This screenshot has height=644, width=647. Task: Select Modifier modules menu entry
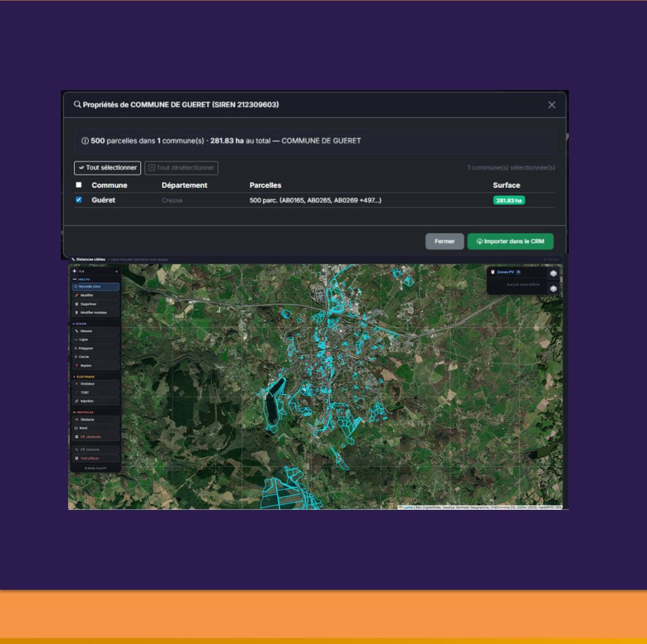[x=95, y=313]
